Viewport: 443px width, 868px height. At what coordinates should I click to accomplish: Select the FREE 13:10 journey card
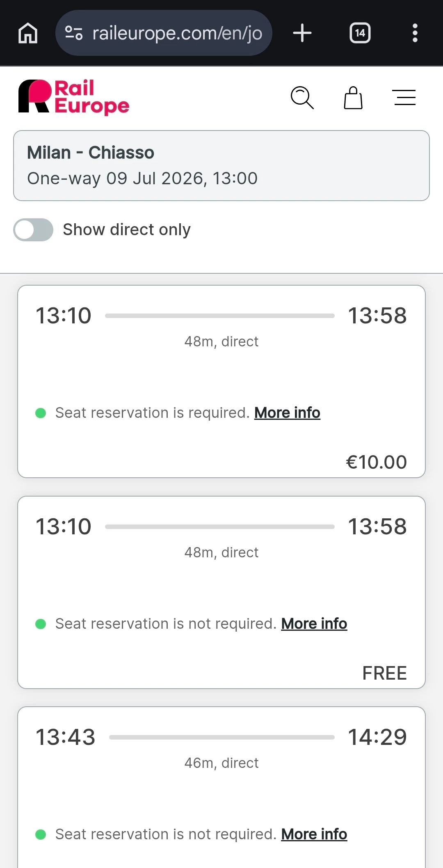[x=221, y=583]
